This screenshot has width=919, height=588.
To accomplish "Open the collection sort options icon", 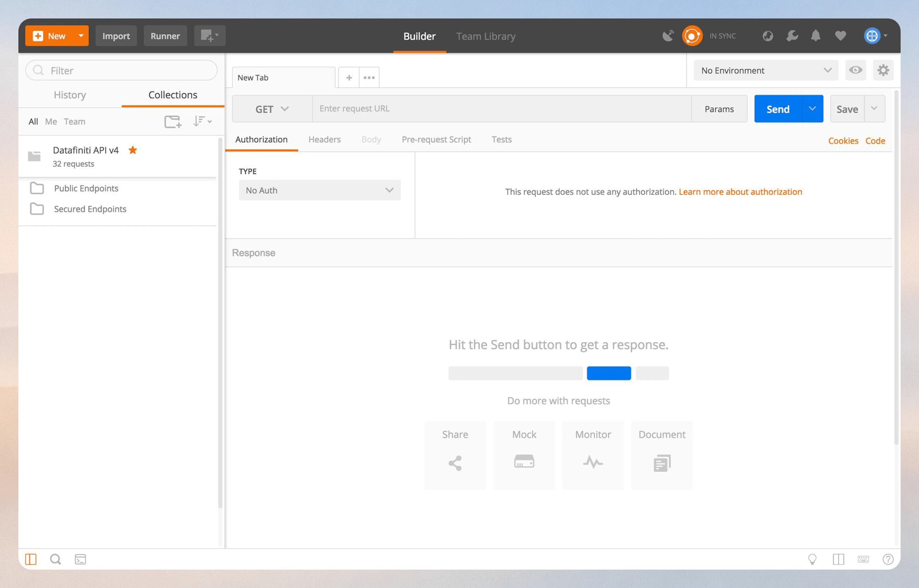I will pyautogui.click(x=202, y=121).
